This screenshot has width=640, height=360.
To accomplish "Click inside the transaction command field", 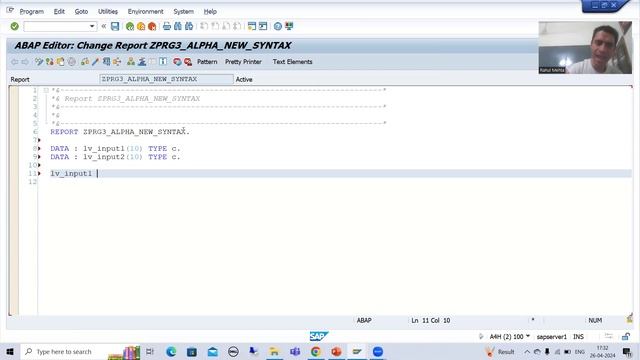I will 56,26.
